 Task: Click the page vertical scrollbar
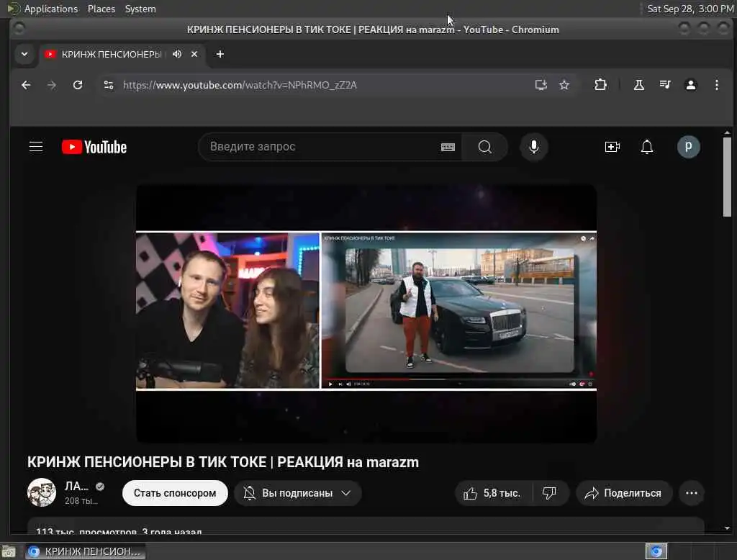click(727, 177)
